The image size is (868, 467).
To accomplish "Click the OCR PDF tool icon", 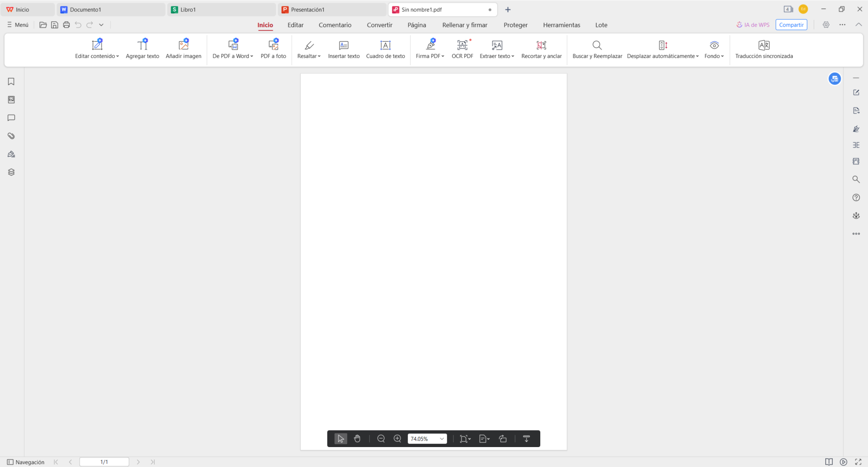I will 462,45.
